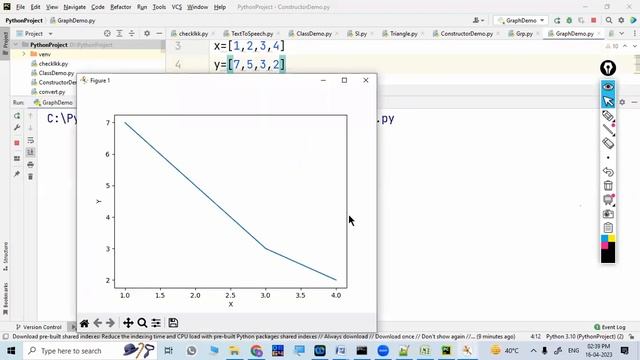Select the highlighter pen in annotation toolbar
This screenshot has width=640, height=360.
coord(608,116)
